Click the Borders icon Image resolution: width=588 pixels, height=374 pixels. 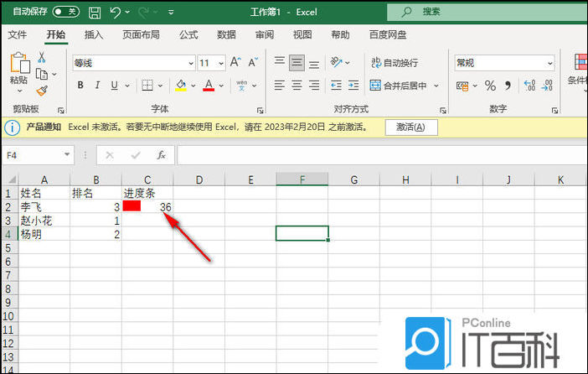(147, 86)
